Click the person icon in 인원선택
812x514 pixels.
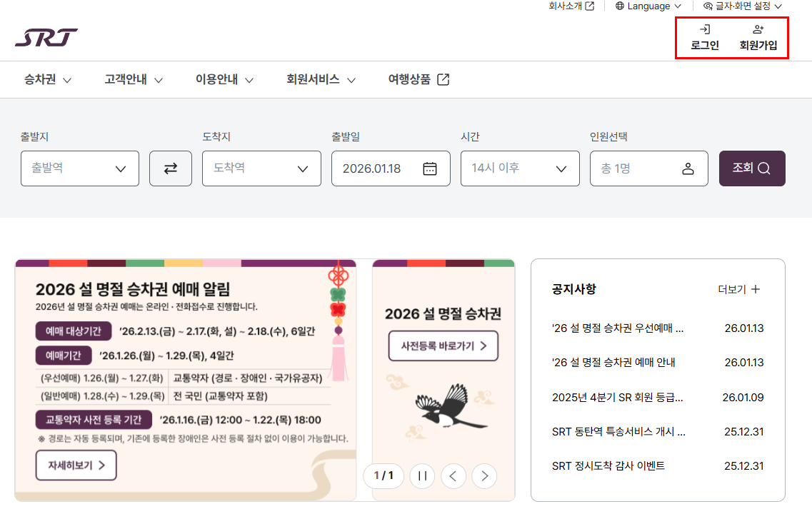tap(688, 168)
